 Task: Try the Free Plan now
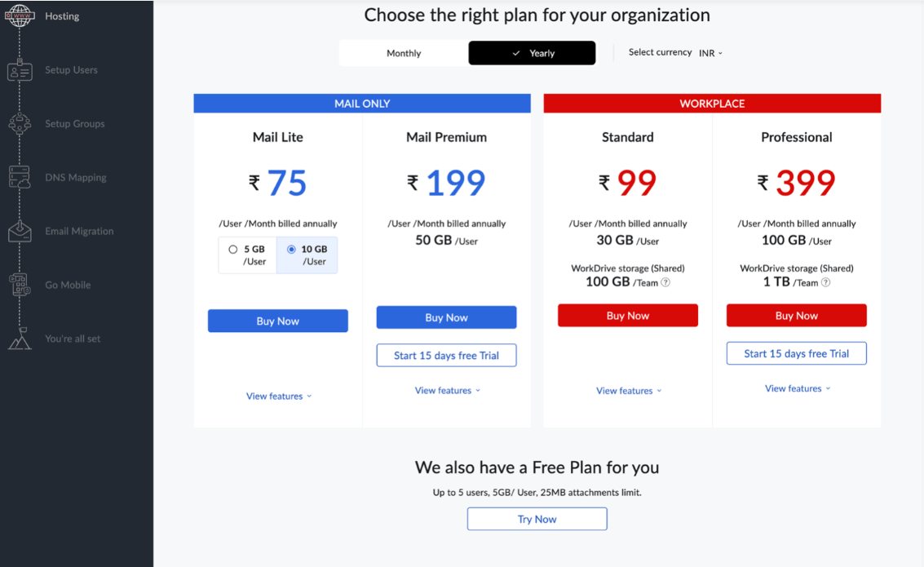click(537, 518)
